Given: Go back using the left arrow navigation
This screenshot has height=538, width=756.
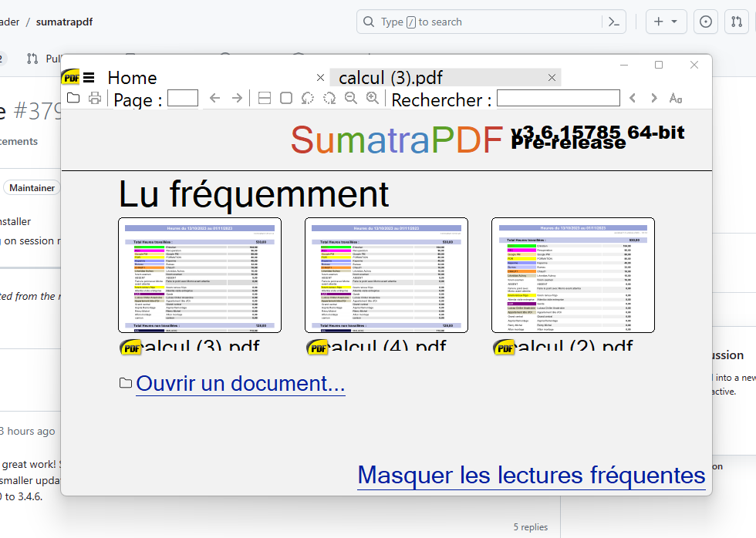Looking at the screenshot, I should 214,98.
